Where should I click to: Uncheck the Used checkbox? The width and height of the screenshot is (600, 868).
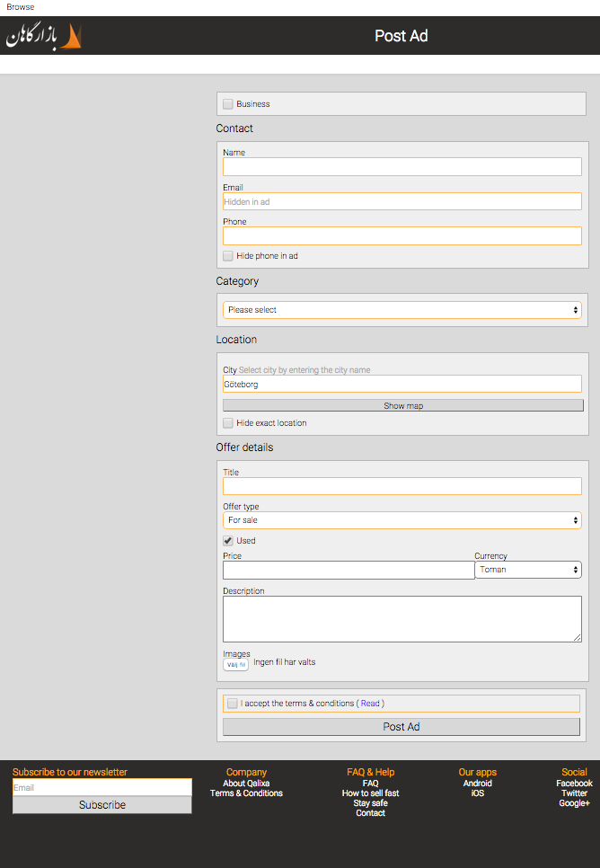228,541
